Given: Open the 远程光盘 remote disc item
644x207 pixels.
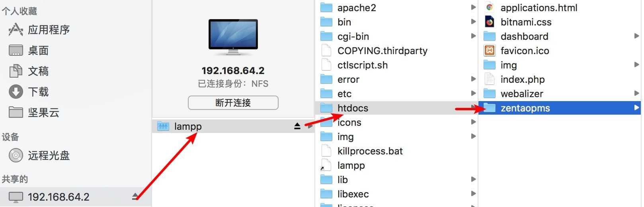Looking at the screenshot, I should (x=39, y=155).
